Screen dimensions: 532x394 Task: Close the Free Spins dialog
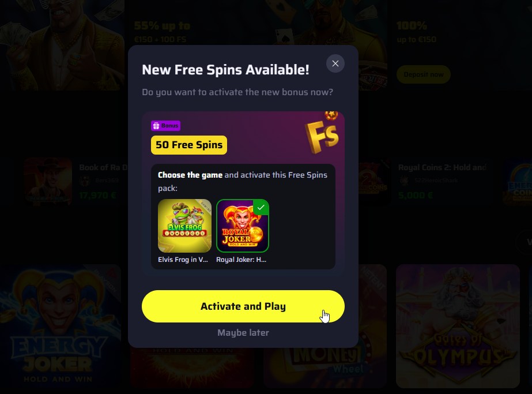[x=335, y=63]
